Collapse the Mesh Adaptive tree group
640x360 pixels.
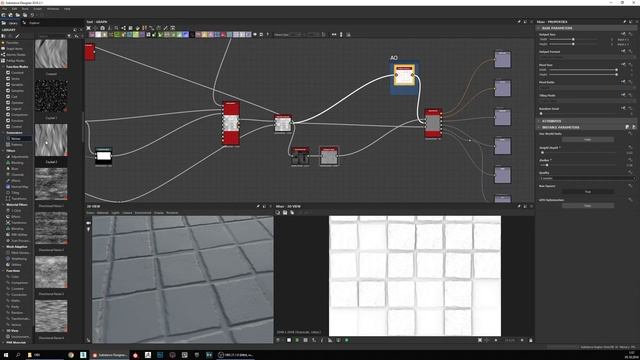(x=3, y=247)
